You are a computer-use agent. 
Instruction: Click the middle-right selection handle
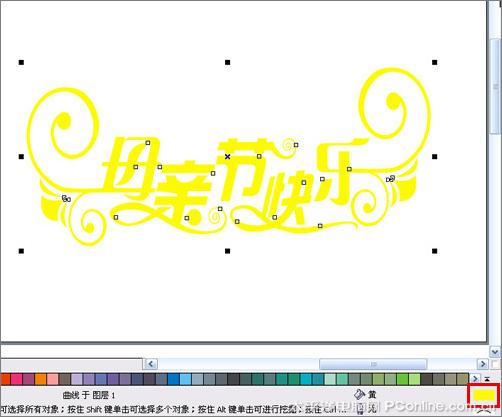point(435,156)
